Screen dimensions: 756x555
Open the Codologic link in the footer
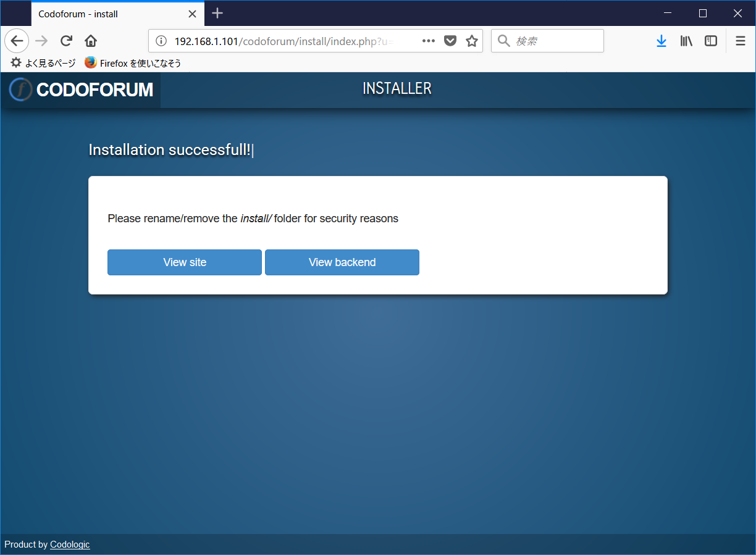point(69,545)
